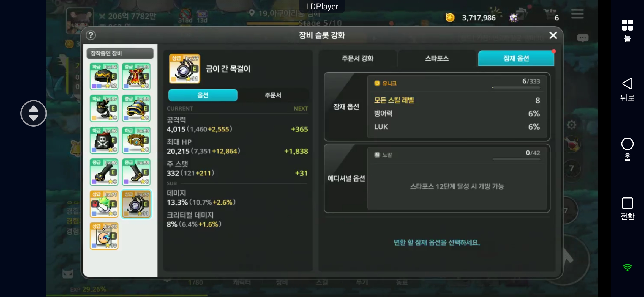Image resolution: width=644 pixels, height=297 pixels.
Task: Open the chat bubble icon
Action: (x=582, y=38)
